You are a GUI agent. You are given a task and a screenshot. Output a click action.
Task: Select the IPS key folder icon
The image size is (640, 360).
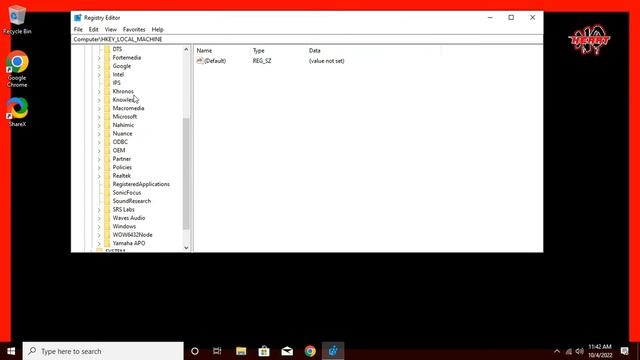click(107, 83)
